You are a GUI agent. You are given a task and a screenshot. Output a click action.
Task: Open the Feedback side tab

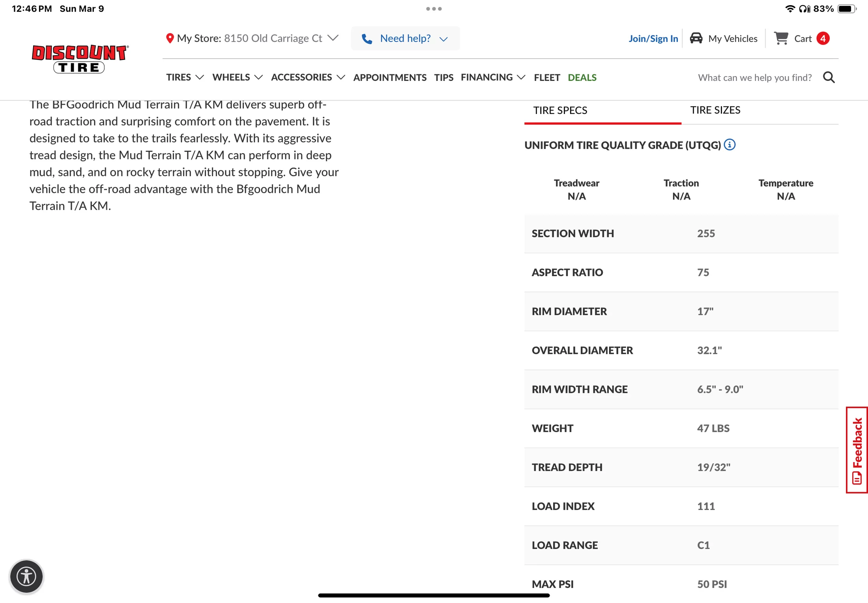[x=857, y=450]
